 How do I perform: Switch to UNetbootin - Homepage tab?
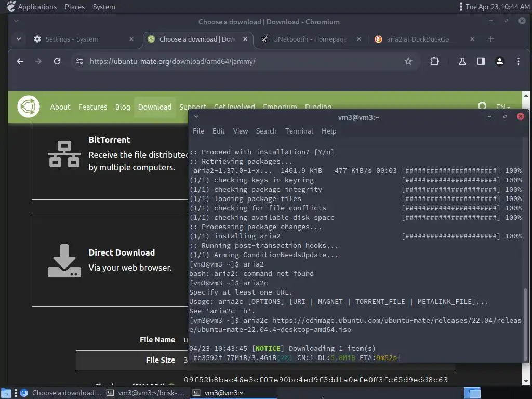pyautogui.click(x=310, y=39)
